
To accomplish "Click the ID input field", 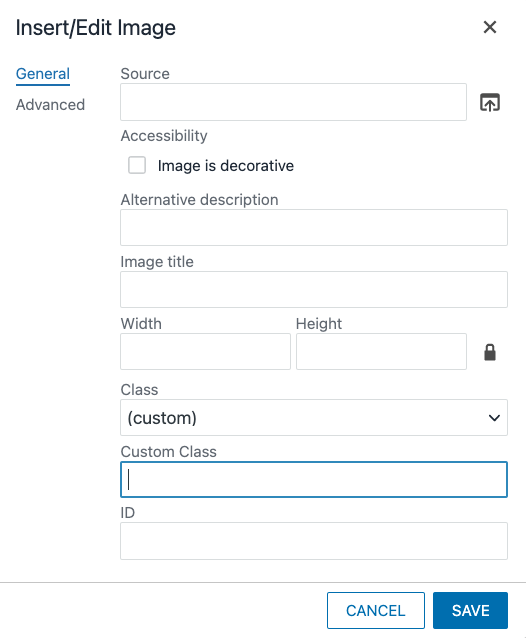I will pos(314,541).
